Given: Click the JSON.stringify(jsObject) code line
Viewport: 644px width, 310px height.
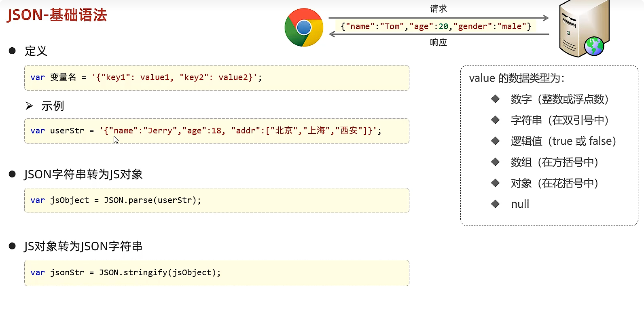Looking at the screenshot, I should (125, 272).
